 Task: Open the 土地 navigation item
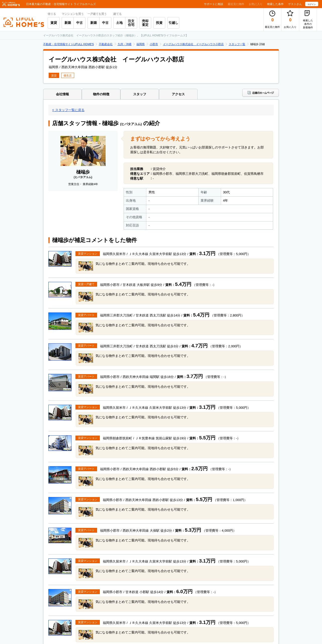(x=119, y=23)
